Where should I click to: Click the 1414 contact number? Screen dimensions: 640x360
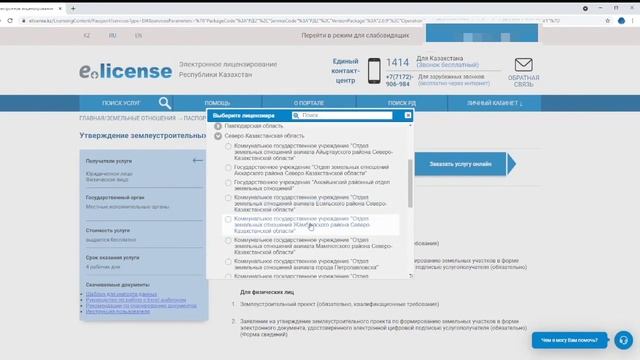[x=397, y=62]
